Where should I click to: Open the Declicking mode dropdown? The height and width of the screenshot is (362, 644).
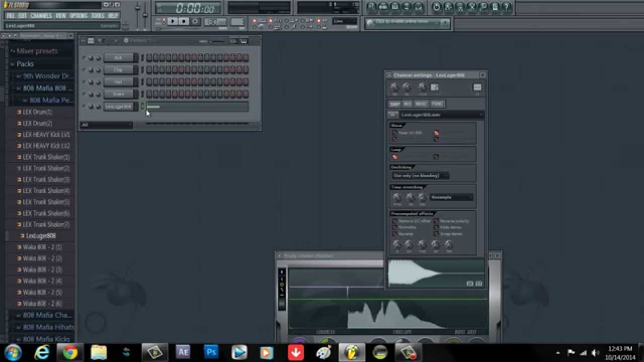click(x=420, y=175)
